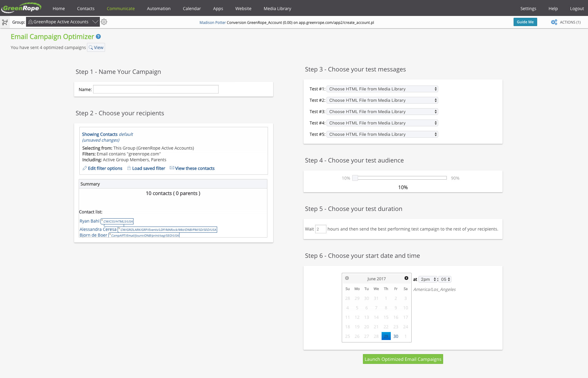Open Settings in the top bar
The image size is (588, 378).
[x=528, y=9]
